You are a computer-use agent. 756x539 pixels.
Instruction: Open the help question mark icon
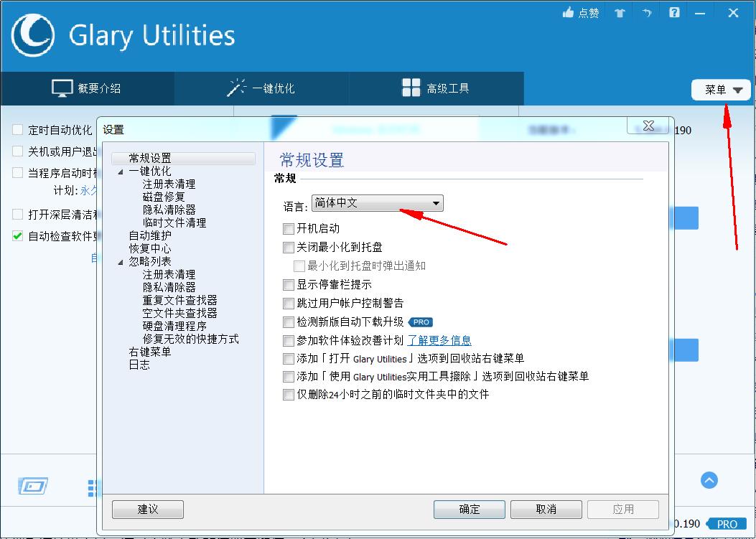click(674, 12)
